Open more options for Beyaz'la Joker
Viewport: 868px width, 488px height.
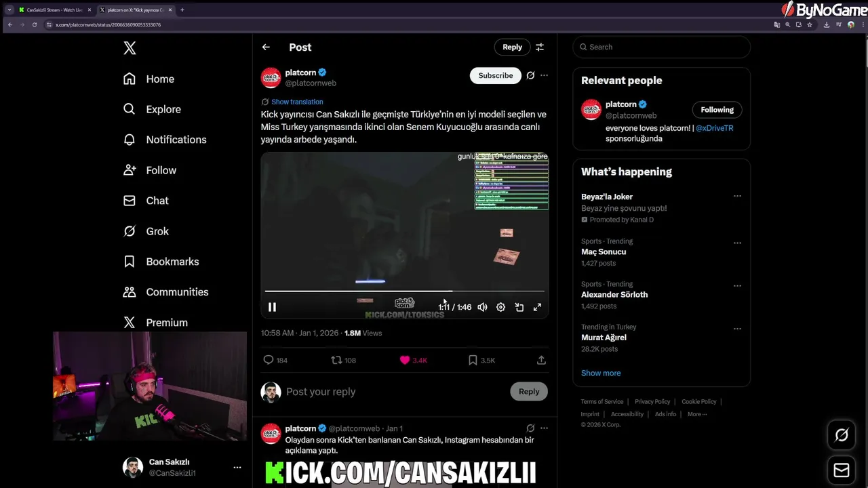(737, 197)
